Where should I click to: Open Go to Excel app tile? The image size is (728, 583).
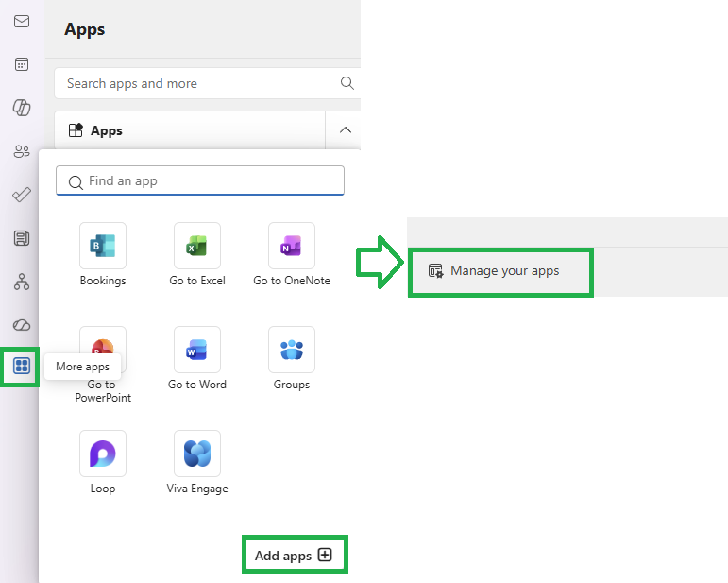[x=197, y=246]
